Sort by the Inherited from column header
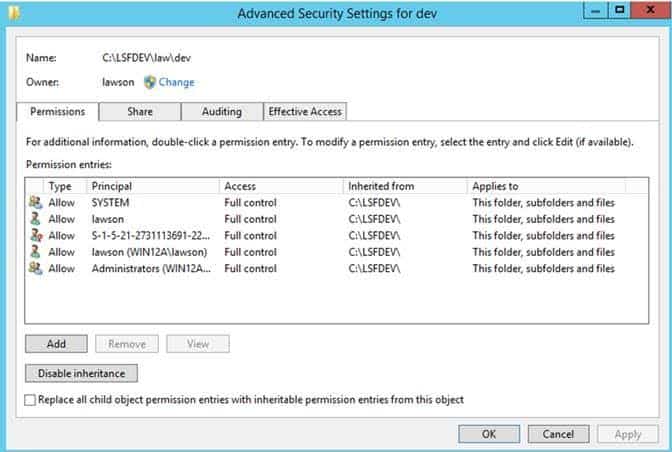This screenshot has width=672, height=452. pyautogui.click(x=405, y=186)
